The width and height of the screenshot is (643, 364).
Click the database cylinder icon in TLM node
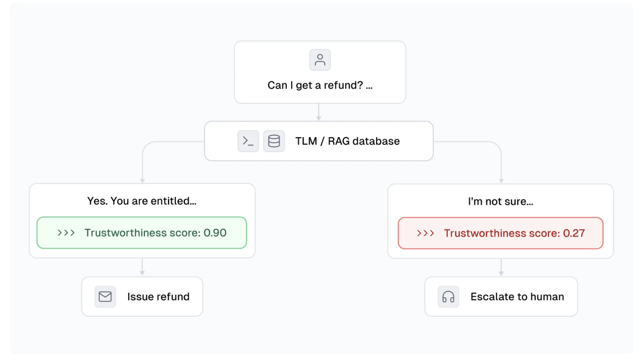pos(274,141)
